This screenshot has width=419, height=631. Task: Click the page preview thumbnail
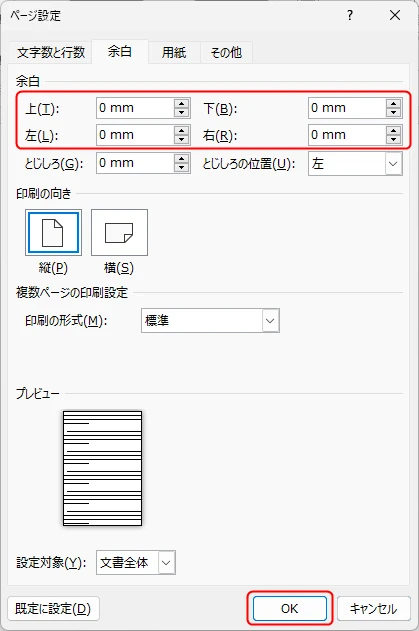coord(102,468)
